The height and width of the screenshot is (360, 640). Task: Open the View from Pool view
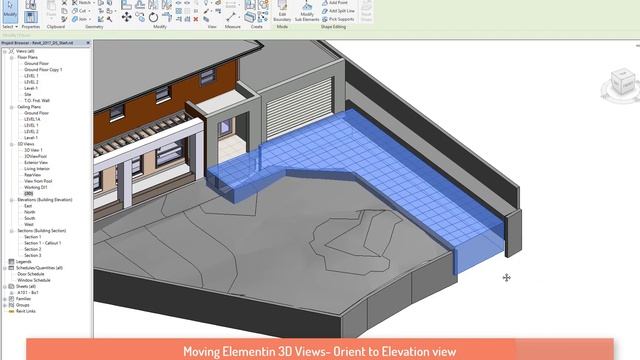pyautogui.click(x=38, y=181)
